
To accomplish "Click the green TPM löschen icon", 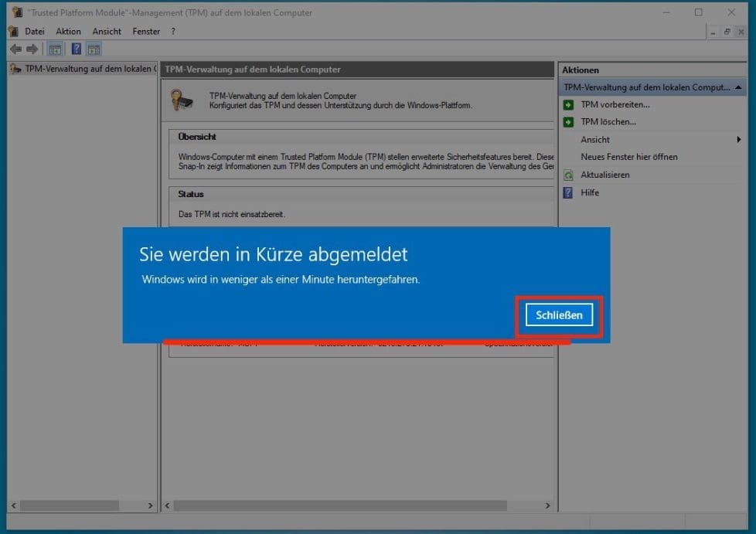I will pyautogui.click(x=568, y=122).
